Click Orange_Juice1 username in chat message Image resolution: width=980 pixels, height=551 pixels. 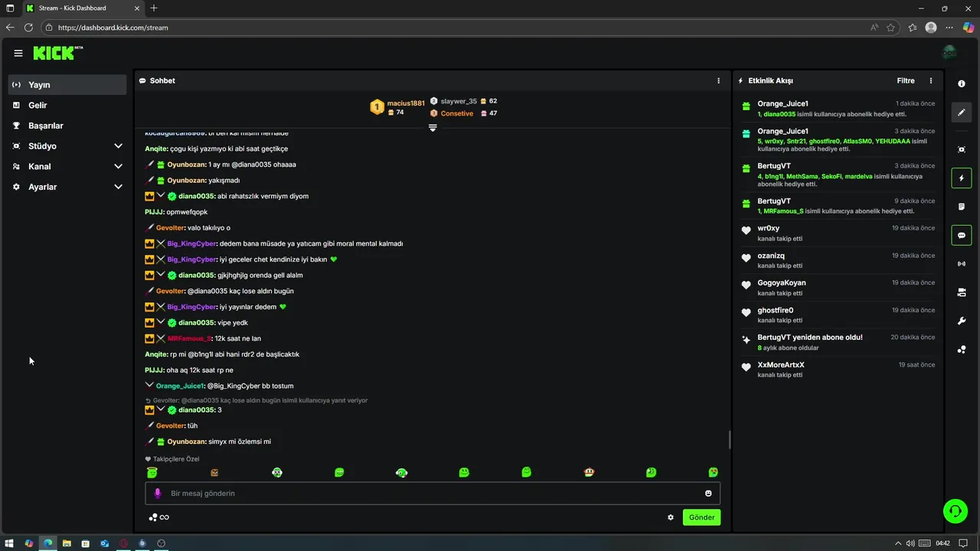point(180,386)
